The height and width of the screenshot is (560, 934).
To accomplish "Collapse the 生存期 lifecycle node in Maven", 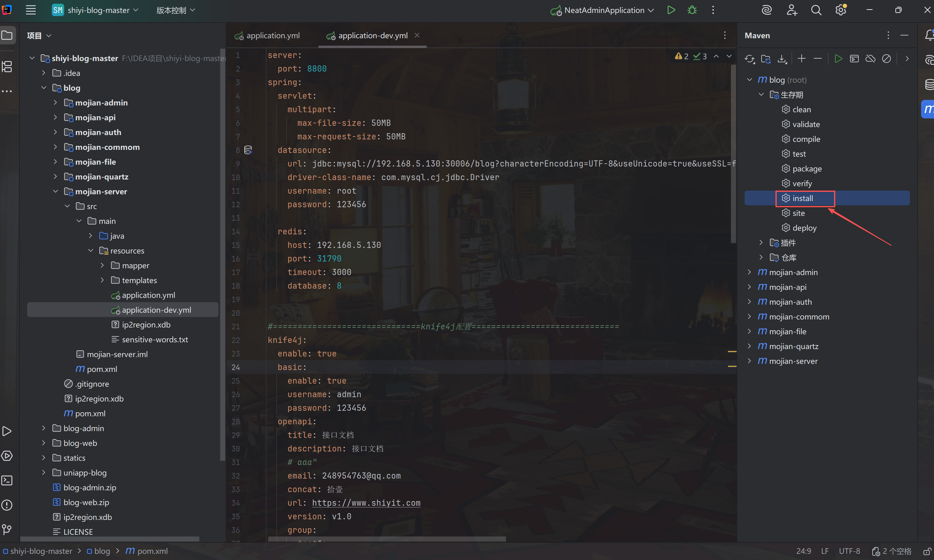I will click(761, 95).
